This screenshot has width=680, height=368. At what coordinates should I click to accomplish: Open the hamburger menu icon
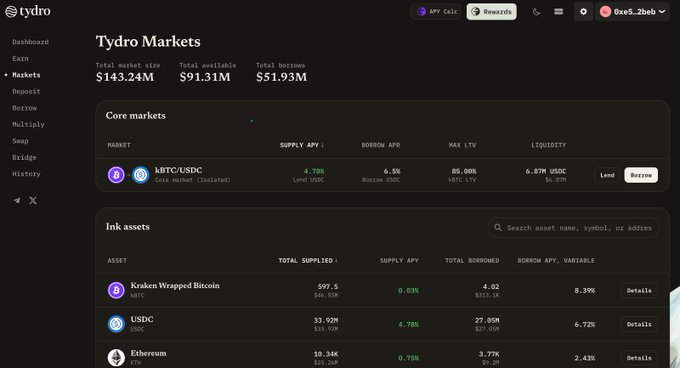(x=559, y=12)
